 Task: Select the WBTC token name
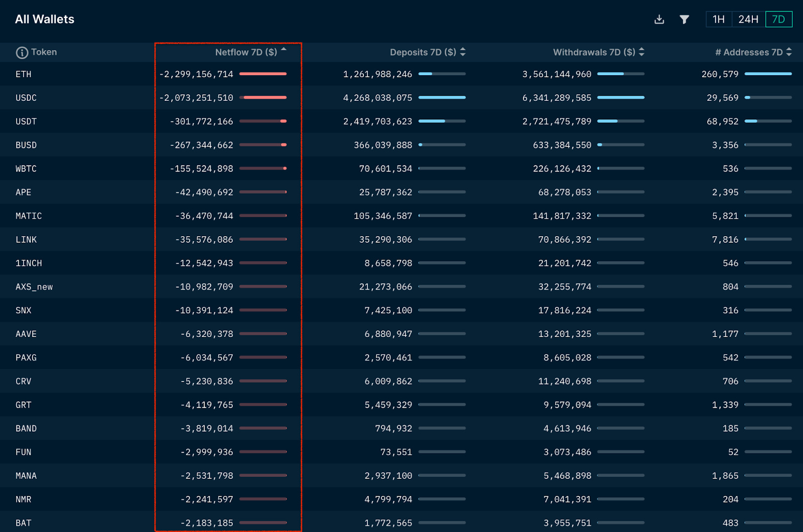(26, 168)
